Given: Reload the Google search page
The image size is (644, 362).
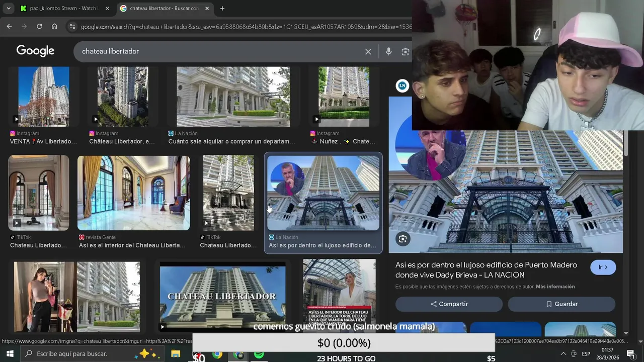Looking at the screenshot, I should pyautogui.click(x=39, y=26).
